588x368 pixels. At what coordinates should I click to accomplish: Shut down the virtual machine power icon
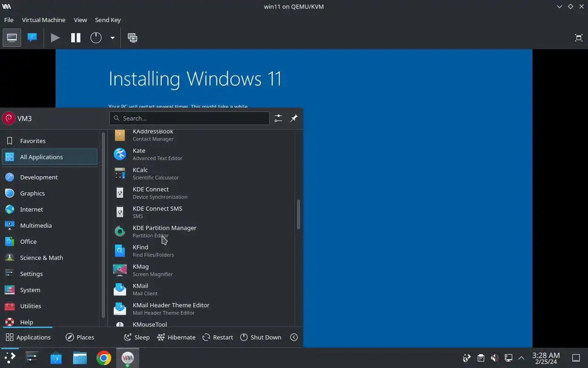tap(96, 38)
